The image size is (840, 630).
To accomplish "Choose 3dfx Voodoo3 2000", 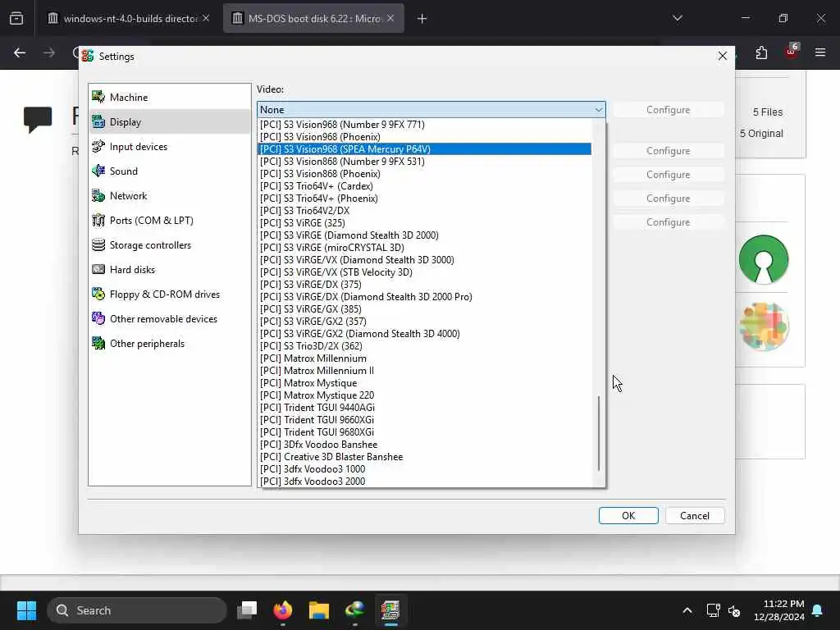I will (424, 482).
